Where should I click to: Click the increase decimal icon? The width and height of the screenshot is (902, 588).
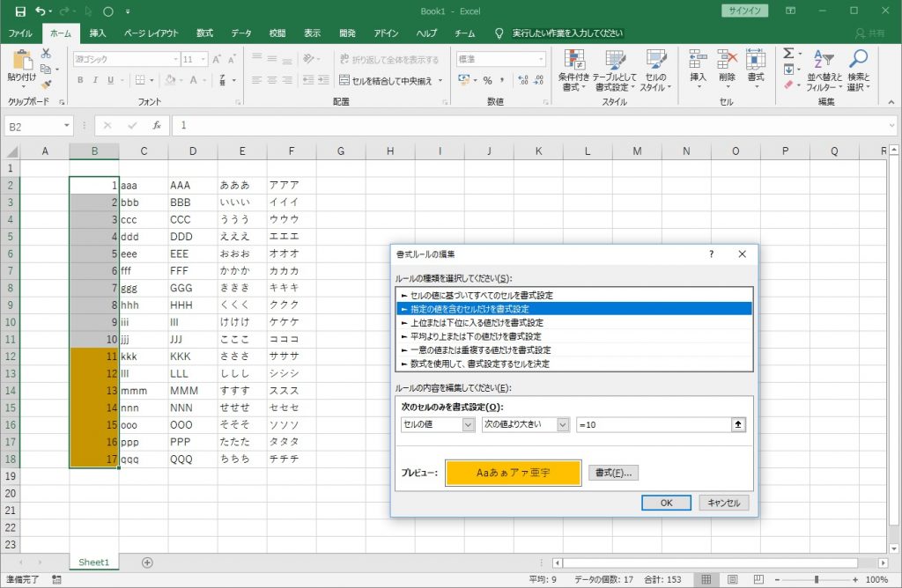tap(523, 80)
